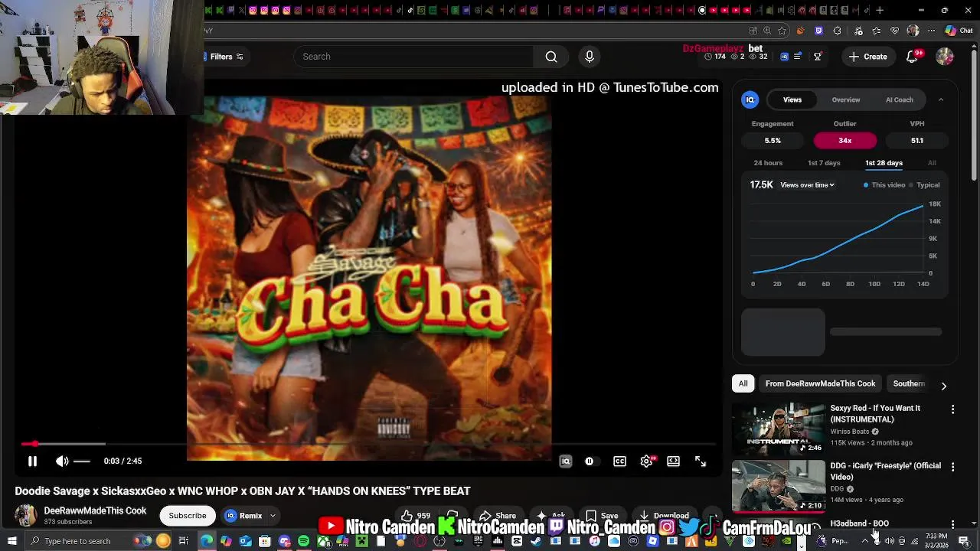Screen dimensions: 980x551
Task: Toggle This video chart series
Action: (x=884, y=185)
